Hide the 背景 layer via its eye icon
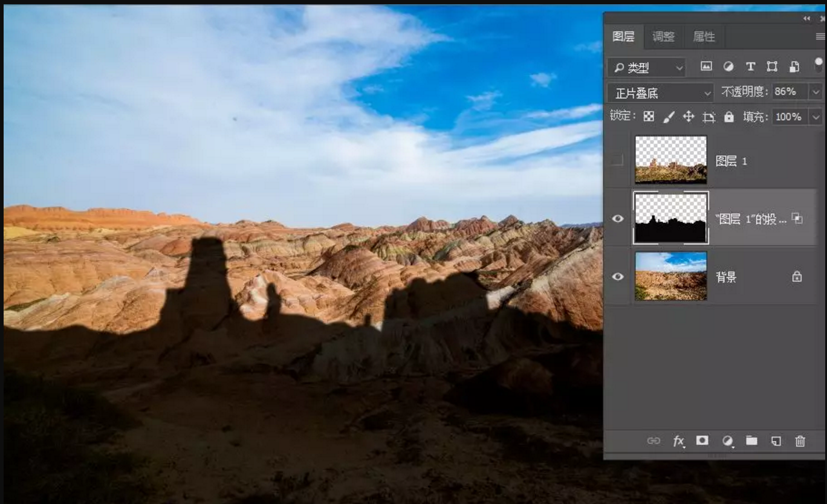827x504 pixels. [617, 277]
